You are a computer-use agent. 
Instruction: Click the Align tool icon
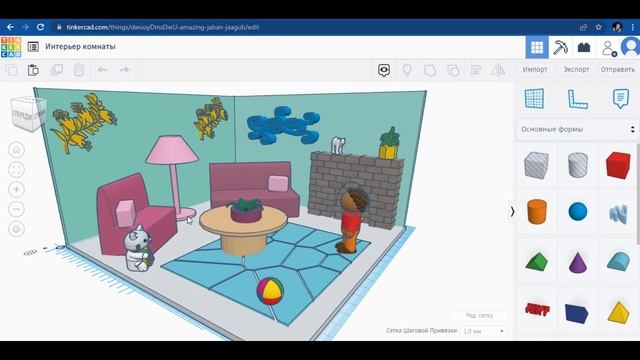pos(476,70)
